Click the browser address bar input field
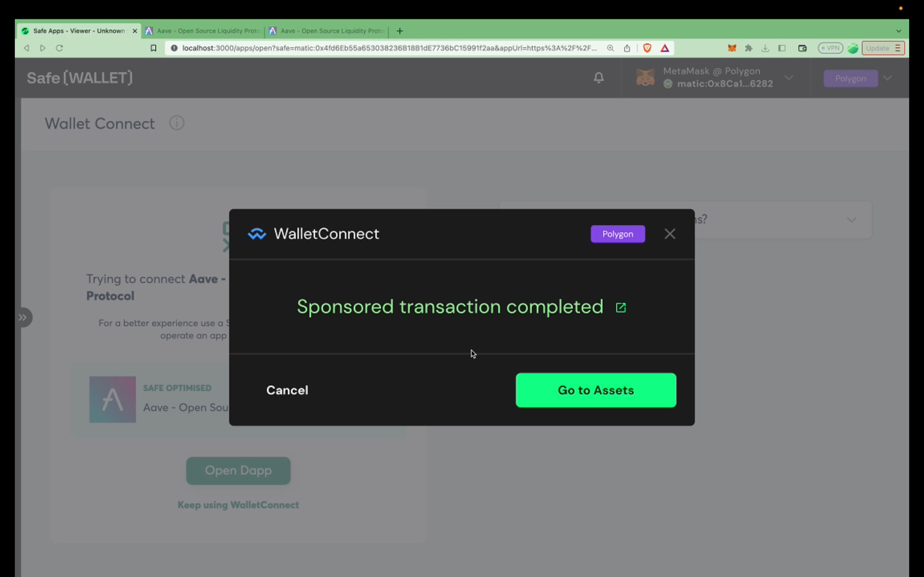Screen dimensions: 924x577 (386, 47)
